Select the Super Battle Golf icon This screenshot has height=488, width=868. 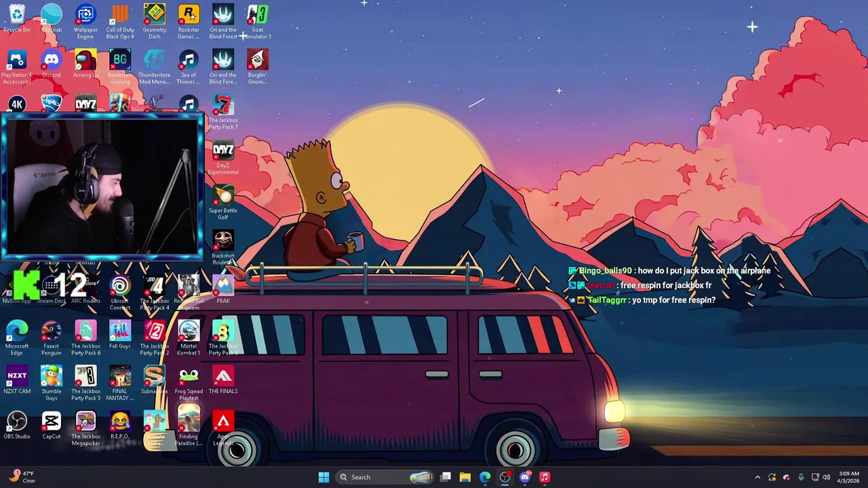coord(223,203)
